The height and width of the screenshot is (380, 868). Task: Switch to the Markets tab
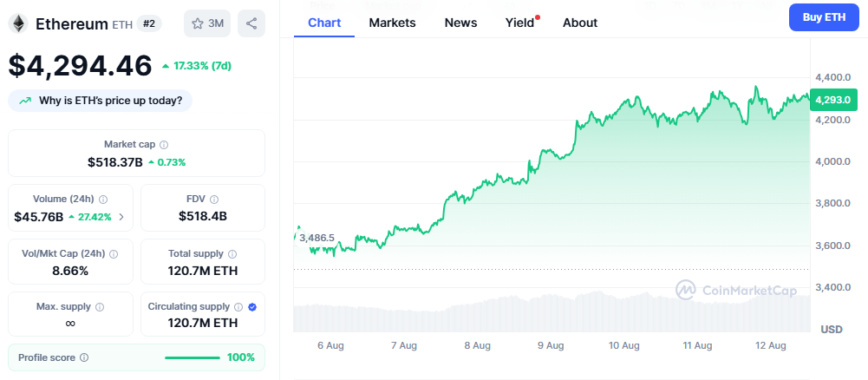tap(392, 23)
